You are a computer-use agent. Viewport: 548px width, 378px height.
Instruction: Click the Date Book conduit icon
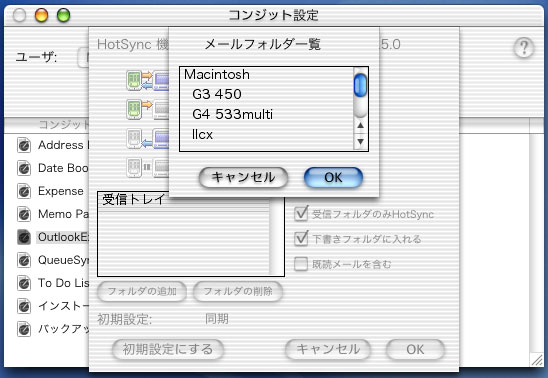pos(24,168)
